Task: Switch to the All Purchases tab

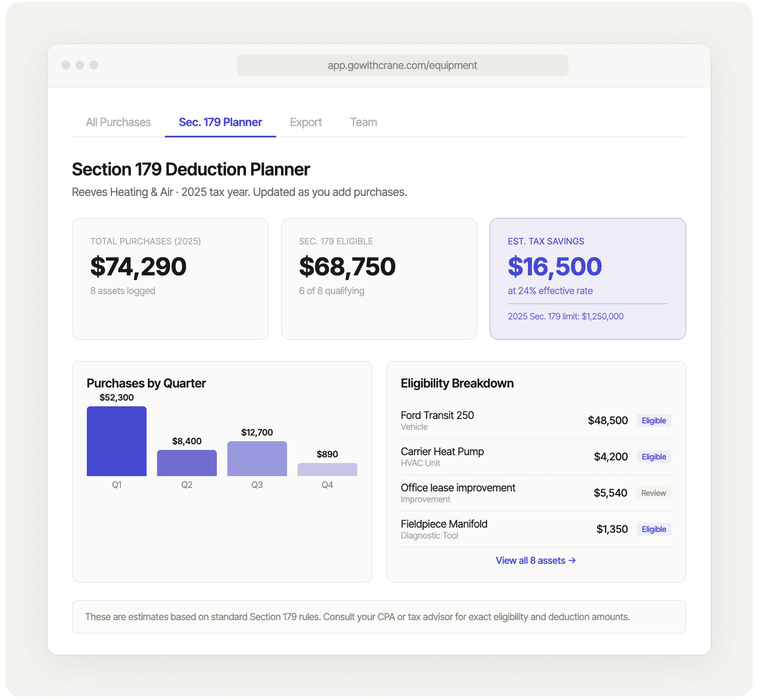Action: (118, 122)
